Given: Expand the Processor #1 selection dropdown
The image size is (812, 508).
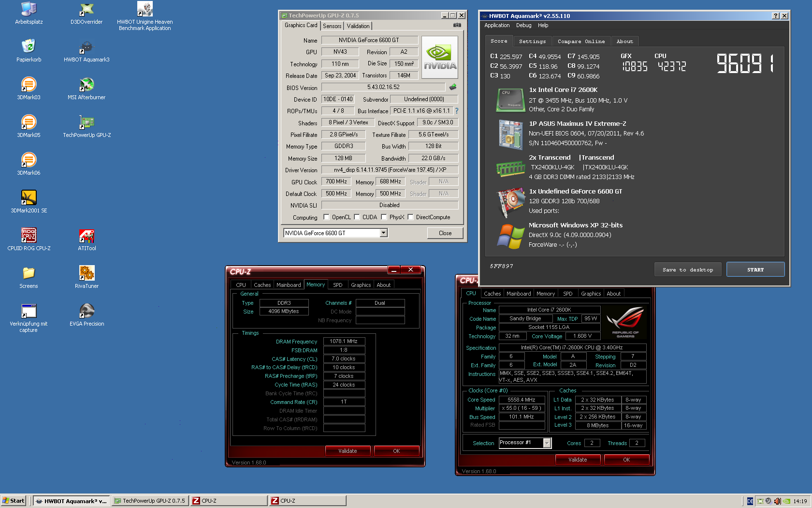Looking at the screenshot, I should point(547,443).
